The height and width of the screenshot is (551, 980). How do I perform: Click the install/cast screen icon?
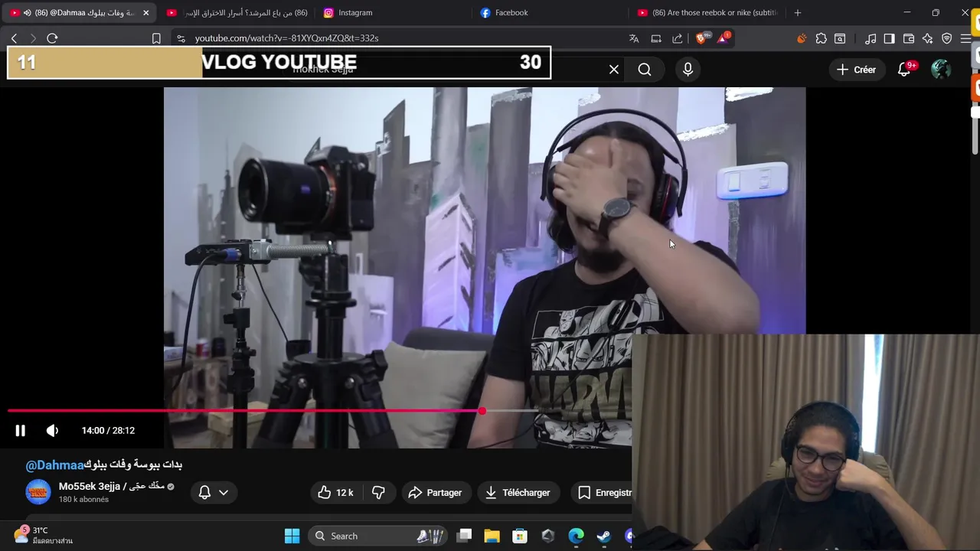point(656,38)
